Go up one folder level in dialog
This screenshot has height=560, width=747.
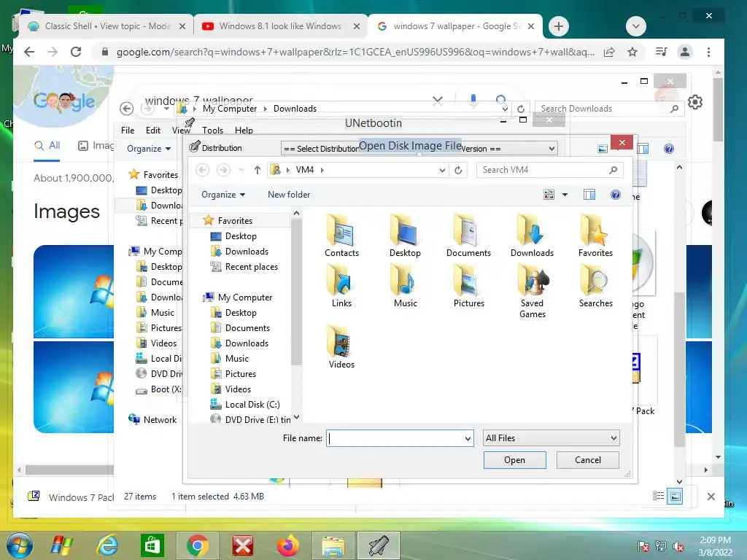(258, 170)
